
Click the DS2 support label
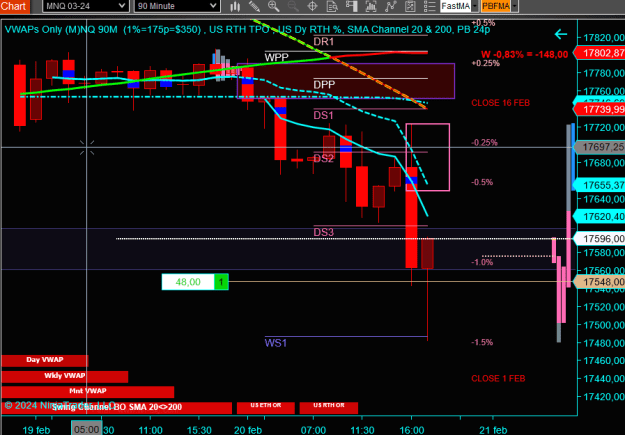323,159
